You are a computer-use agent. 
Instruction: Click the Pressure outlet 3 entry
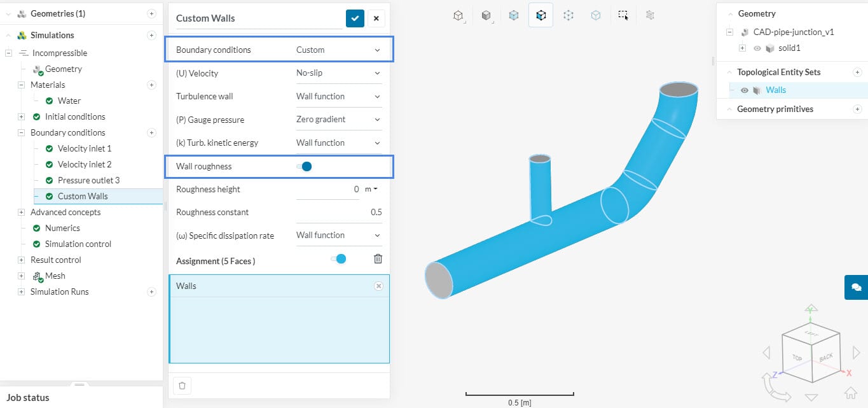[x=88, y=180]
